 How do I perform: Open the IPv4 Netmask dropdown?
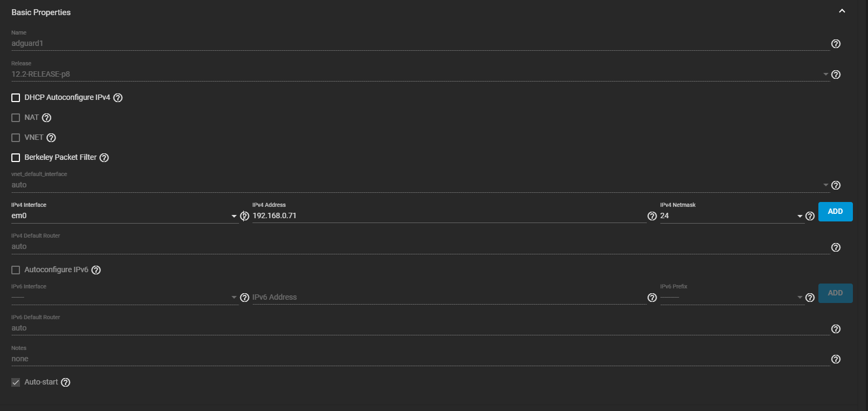click(x=731, y=216)
